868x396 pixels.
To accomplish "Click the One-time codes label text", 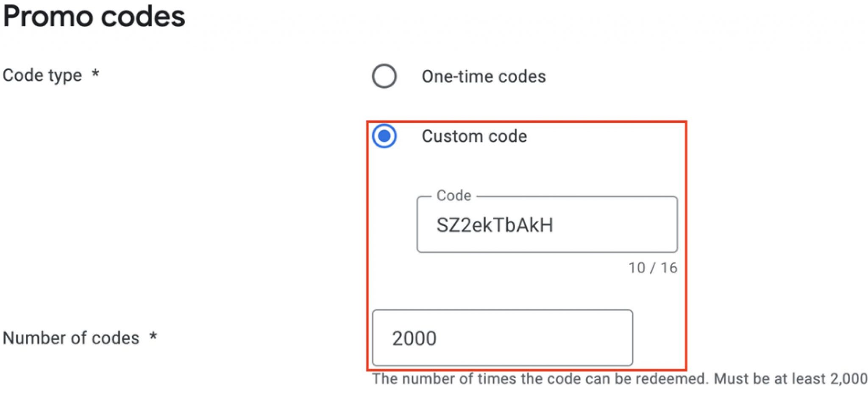I will [482, 77].
